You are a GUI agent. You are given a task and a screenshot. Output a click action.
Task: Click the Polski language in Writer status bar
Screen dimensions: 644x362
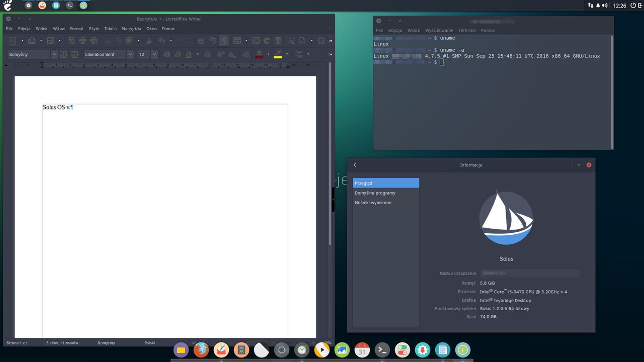149,343
